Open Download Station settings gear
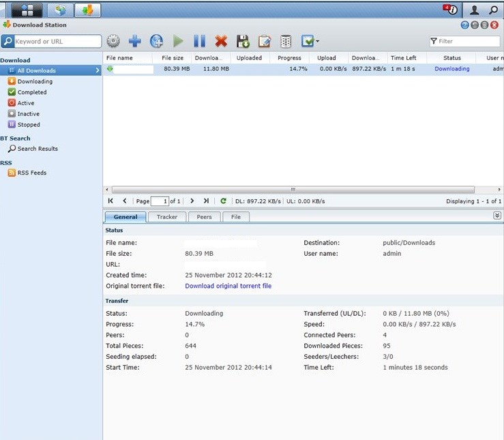Viewport: 504px width, 440px height. 113,41
